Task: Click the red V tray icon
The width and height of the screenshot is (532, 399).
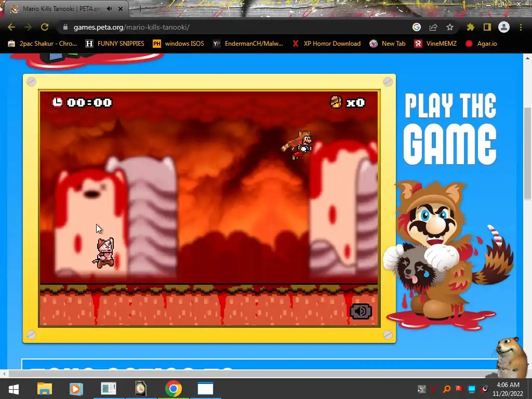Action: (x=434, y=389)
